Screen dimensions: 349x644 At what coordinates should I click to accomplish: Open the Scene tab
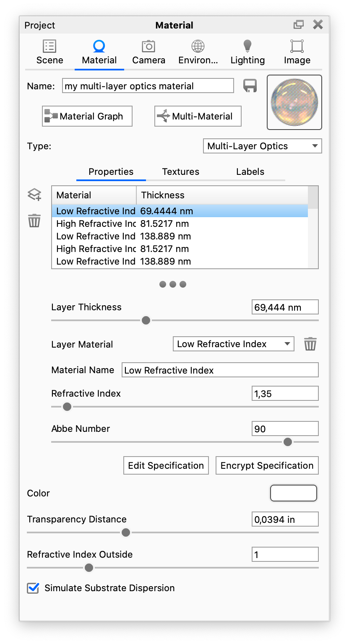[x=49, y=52]
